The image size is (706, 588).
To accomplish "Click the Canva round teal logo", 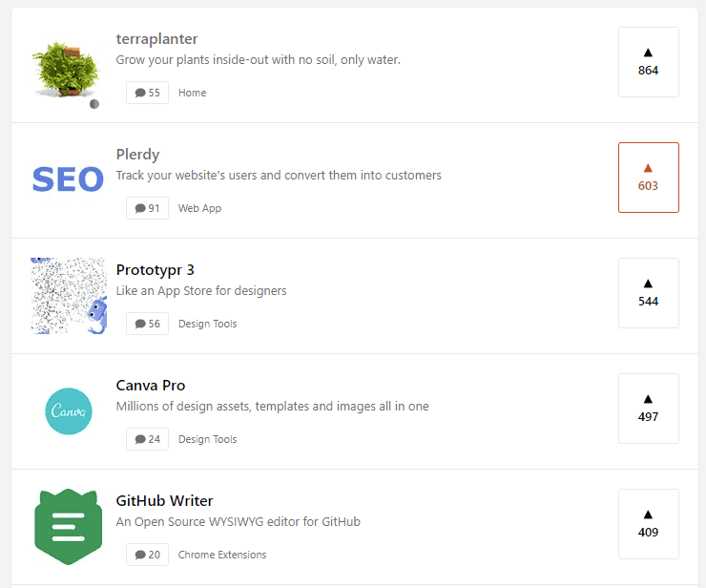I will (69, 411).
